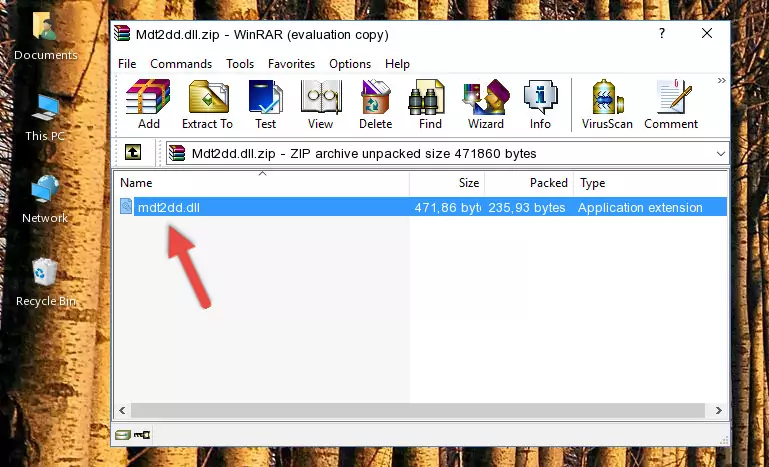Click the WinRAR title bar icon
This screenshot has width=769, height=467.
pos(123,34)
